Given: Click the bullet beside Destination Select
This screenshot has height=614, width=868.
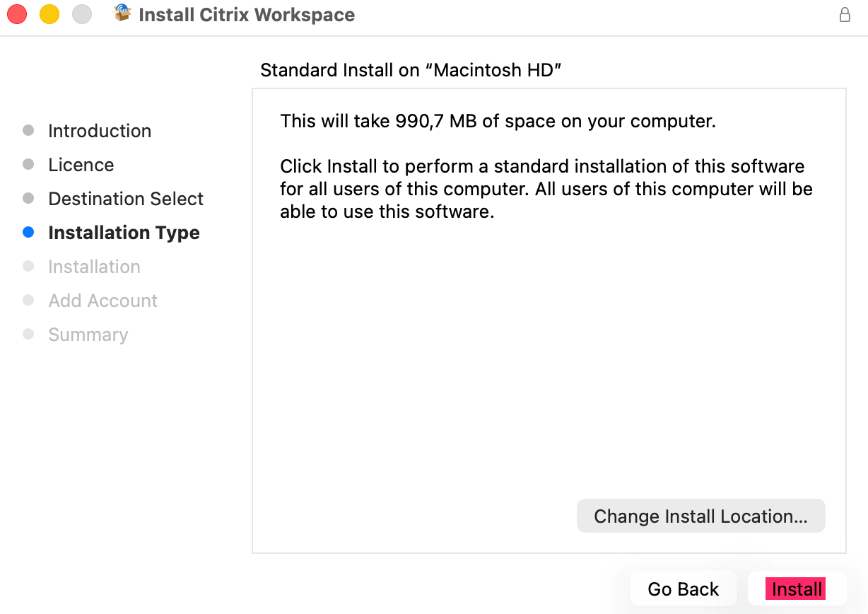Looking at the screenshot, I should [x=28, y=198].
